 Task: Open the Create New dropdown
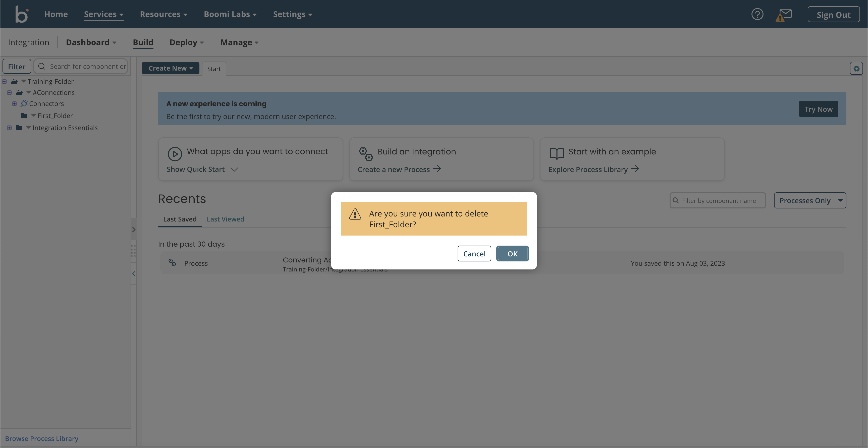(x=171, y=68)
